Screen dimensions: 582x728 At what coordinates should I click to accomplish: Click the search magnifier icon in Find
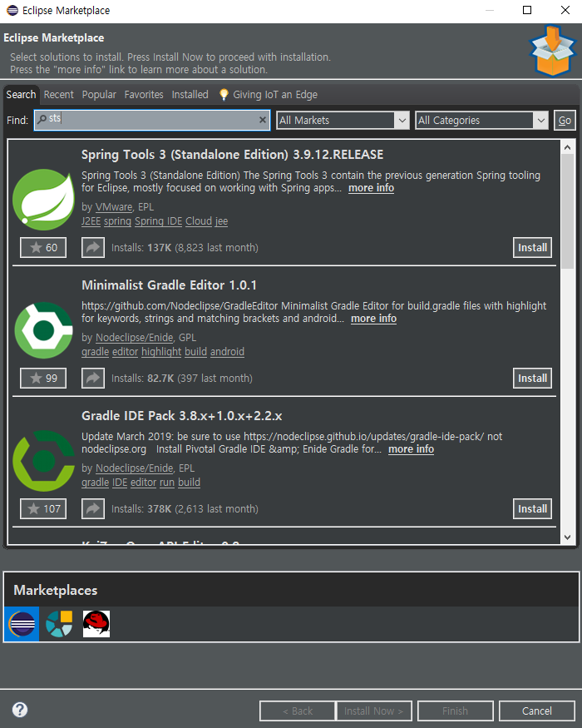[42, 119]
